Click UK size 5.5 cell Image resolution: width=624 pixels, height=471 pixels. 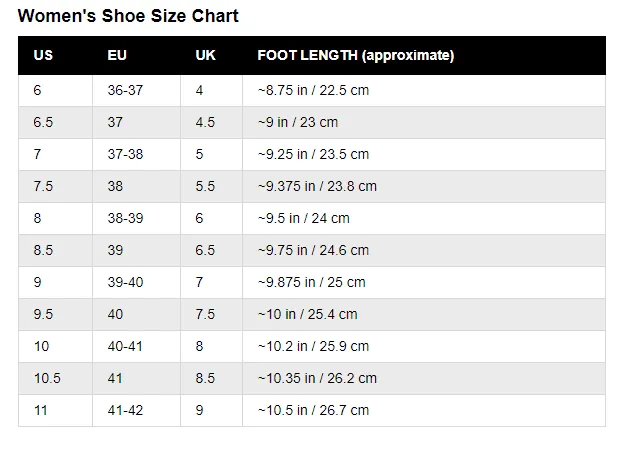click(x=211, y=187)
